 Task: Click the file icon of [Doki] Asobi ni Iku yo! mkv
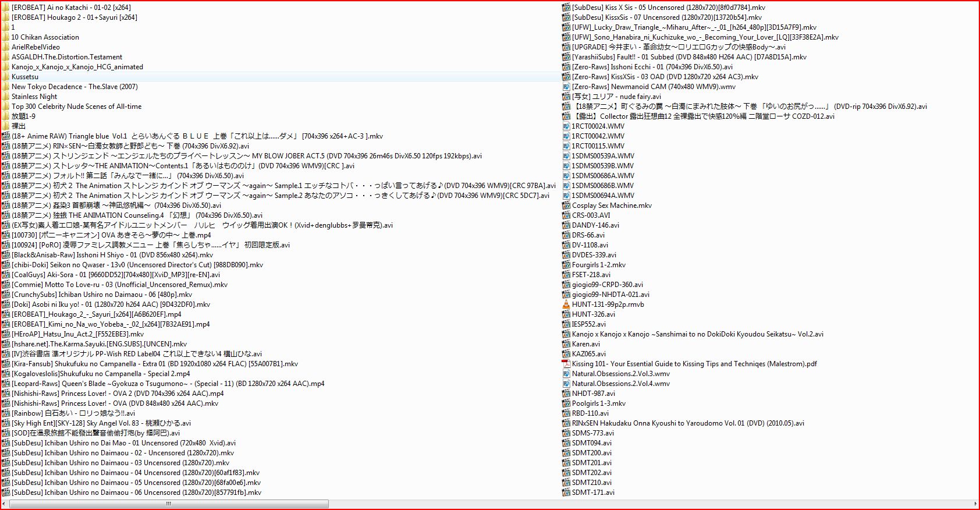click(6, 304)
